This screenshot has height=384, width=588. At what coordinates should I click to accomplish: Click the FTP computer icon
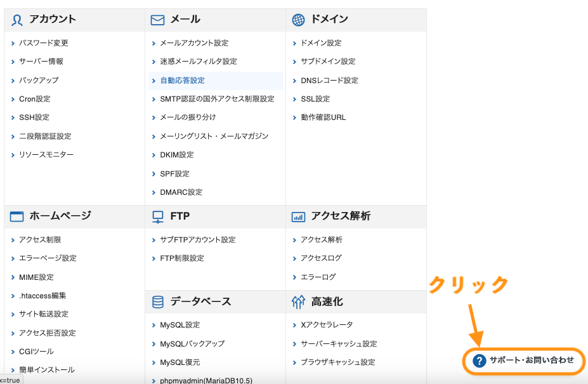click(157, 216)
